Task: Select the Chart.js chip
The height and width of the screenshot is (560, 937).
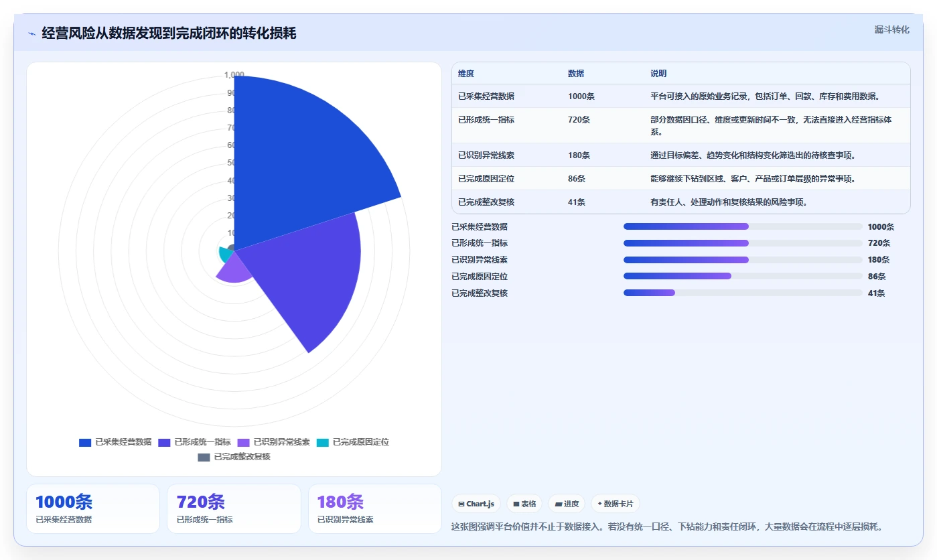Action: pyautogui.click(x=476, y=504)
